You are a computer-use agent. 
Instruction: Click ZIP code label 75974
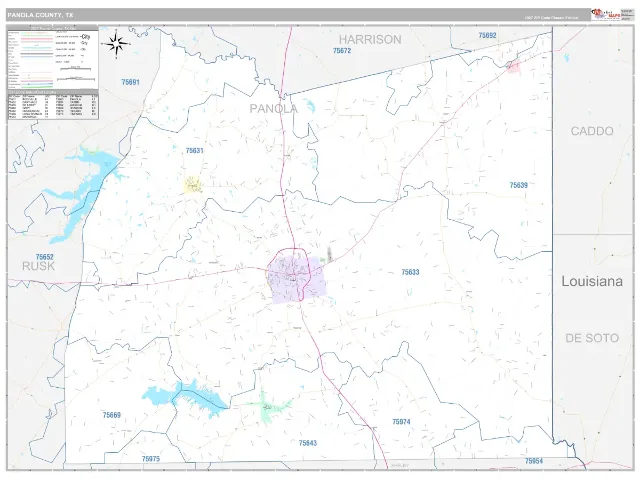[401, 422]
